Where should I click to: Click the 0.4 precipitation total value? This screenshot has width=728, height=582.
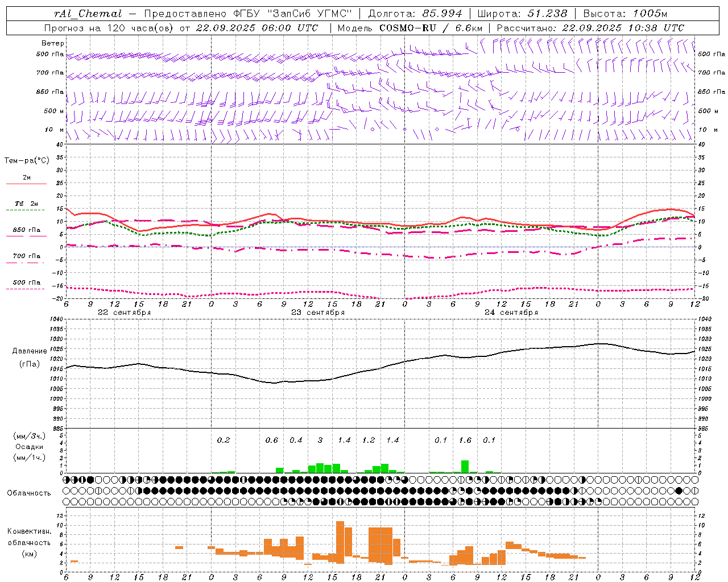(296, 440)
